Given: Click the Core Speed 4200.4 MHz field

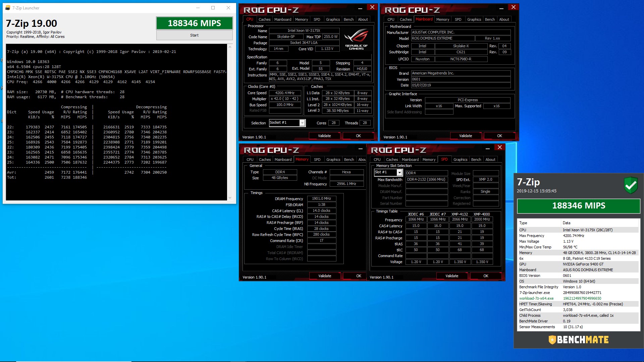Looking at the screenshot, I should tap(285, 93).
